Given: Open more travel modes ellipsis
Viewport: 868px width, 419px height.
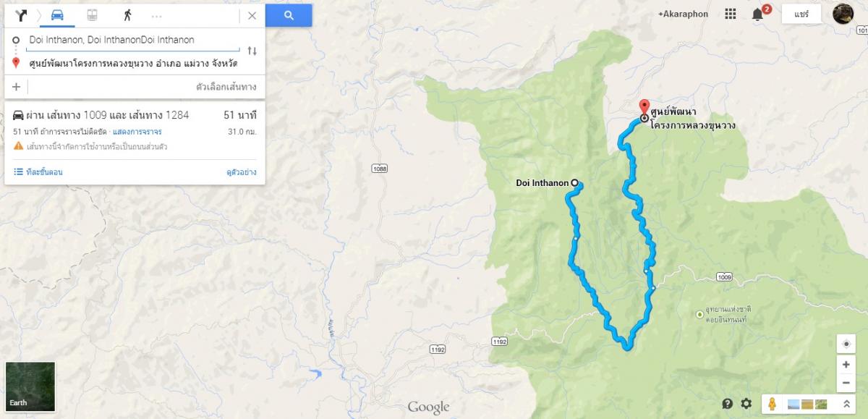Looking at the screenshot, I should (156, 16).
